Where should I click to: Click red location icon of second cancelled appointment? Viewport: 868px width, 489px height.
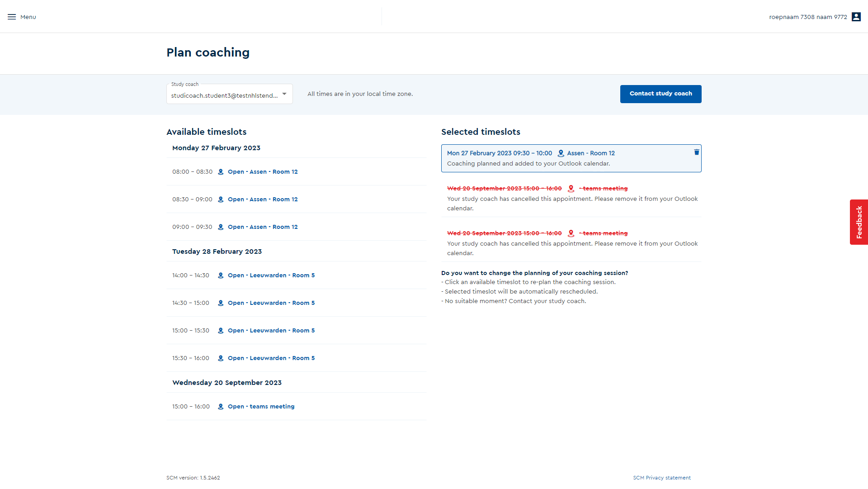(571, 233)
